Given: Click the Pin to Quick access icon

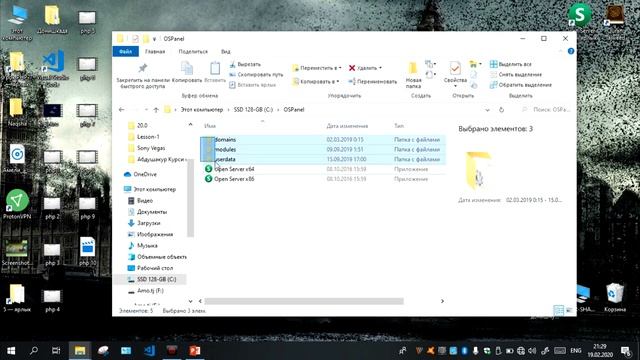Looking at the screenshot, I should [142, 68].
